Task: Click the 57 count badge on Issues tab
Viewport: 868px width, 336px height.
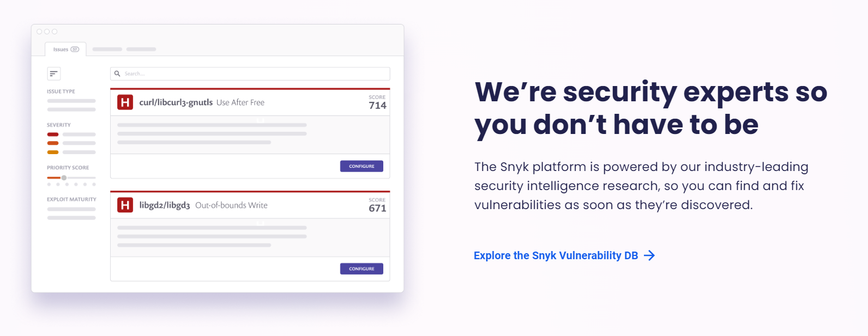Action: pyautogui.click(x=75, y=50)
